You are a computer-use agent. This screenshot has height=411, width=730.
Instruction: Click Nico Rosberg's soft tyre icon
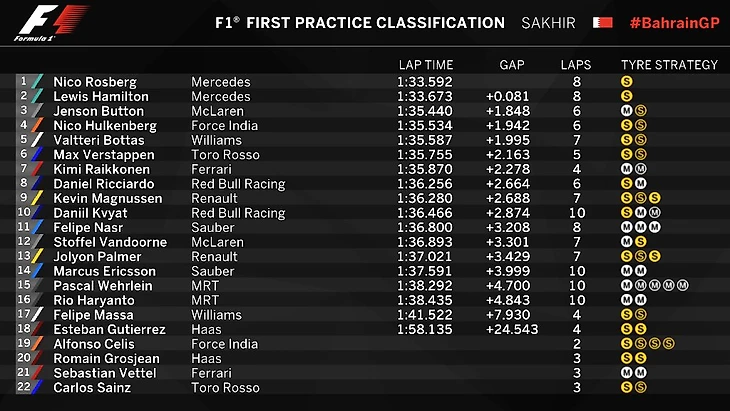click(627, 82)
